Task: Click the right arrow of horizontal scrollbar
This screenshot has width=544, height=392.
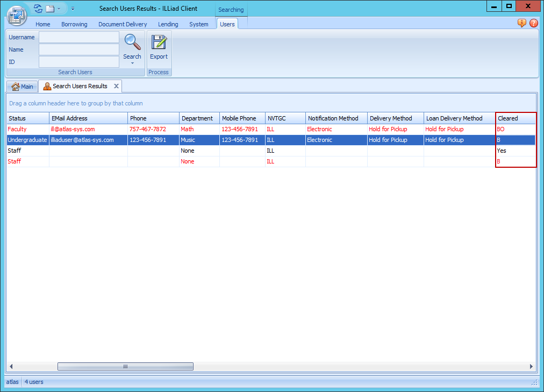Action: point(532,367)
